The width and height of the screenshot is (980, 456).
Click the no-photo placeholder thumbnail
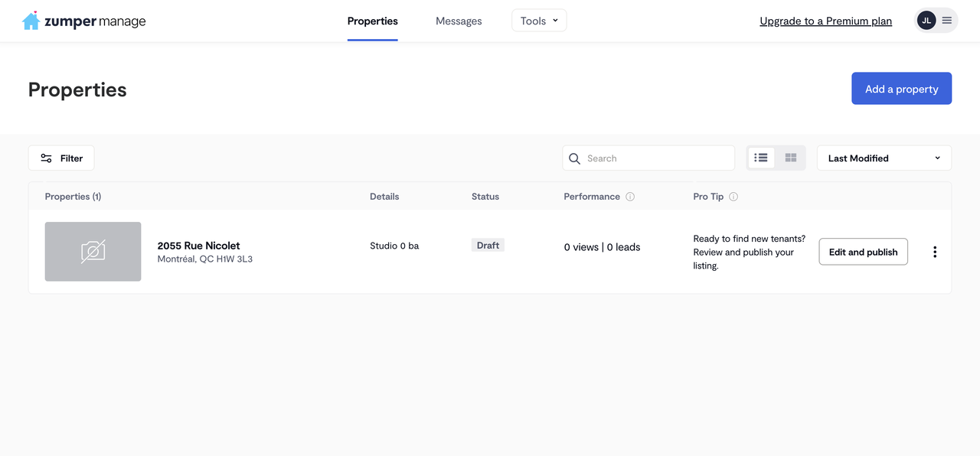(93, 252)
